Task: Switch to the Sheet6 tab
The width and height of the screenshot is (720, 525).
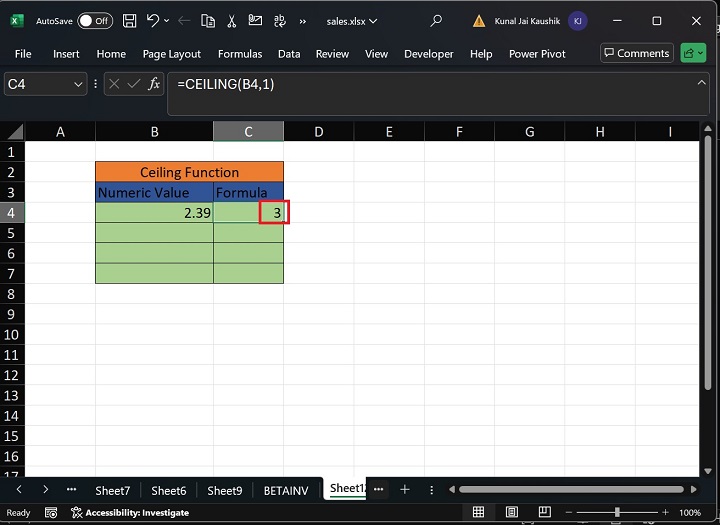Action: (169, 491)
